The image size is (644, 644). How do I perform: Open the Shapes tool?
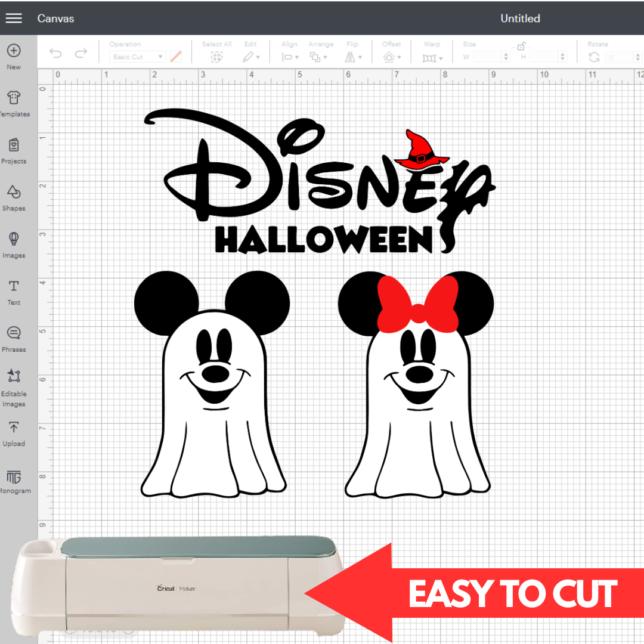(14, 198)
